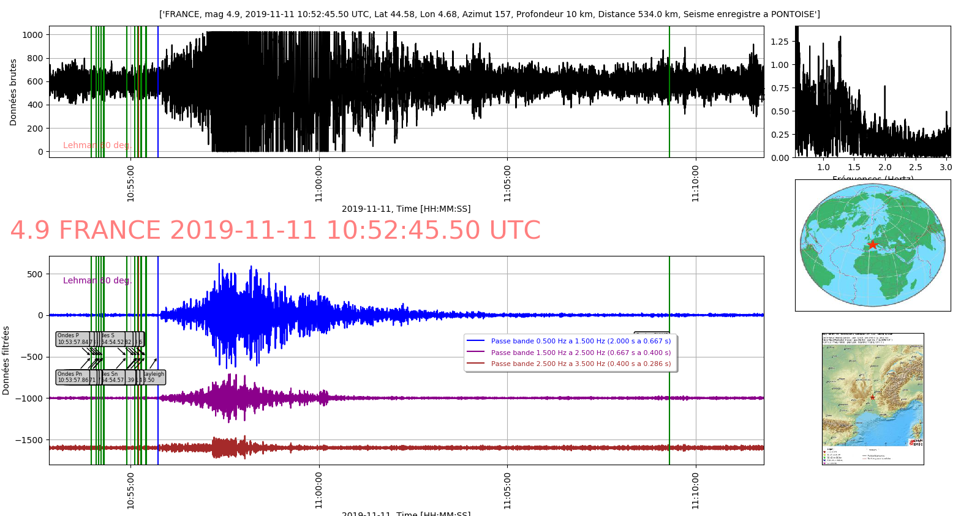Click the 'Passe bande 0.500 Hz a 1.500 Hz' legend entry
Screen dimensions: 980x516
coord(581,341)
